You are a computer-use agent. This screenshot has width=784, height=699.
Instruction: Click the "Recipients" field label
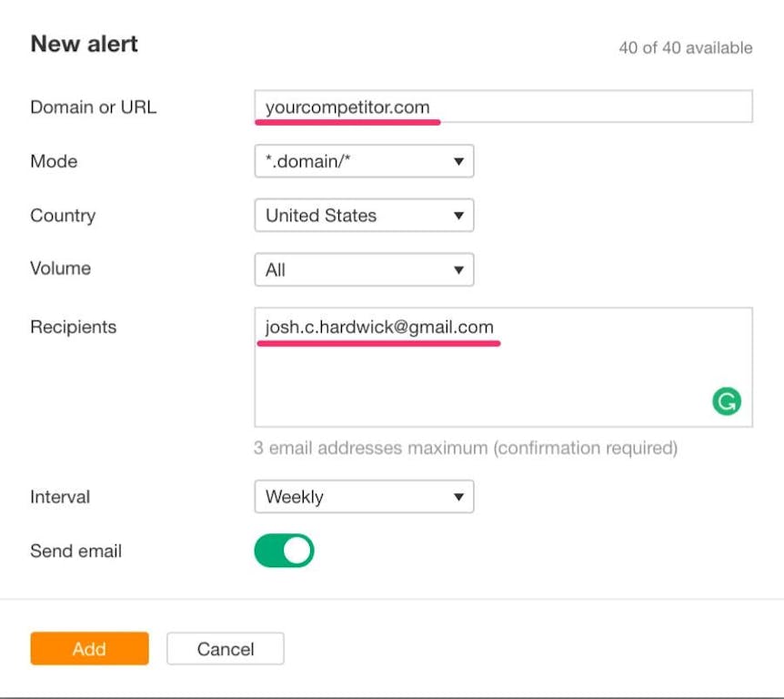(74, 327)
